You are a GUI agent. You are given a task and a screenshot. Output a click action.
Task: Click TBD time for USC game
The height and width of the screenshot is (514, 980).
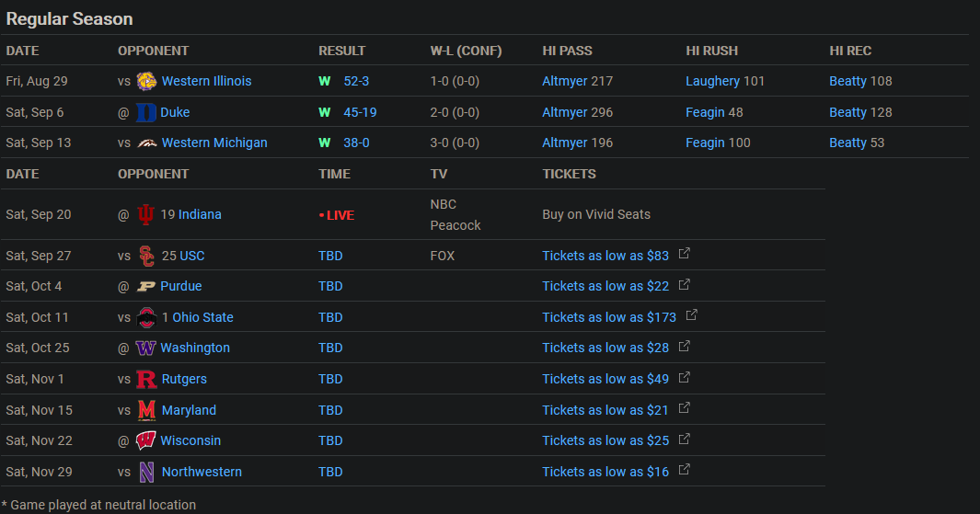pyautogui.click(x=330, y=256)
